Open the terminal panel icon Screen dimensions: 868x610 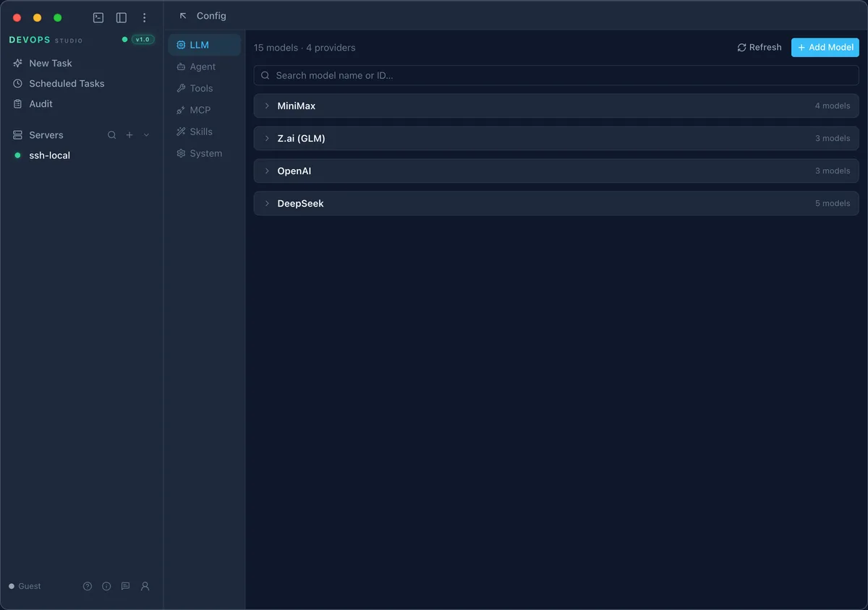98,17
